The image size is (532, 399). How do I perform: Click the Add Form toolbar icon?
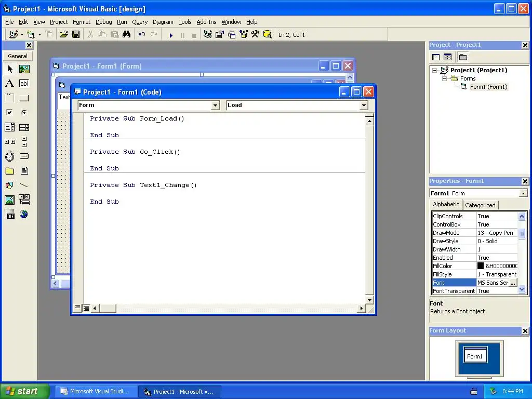(31, 35)
